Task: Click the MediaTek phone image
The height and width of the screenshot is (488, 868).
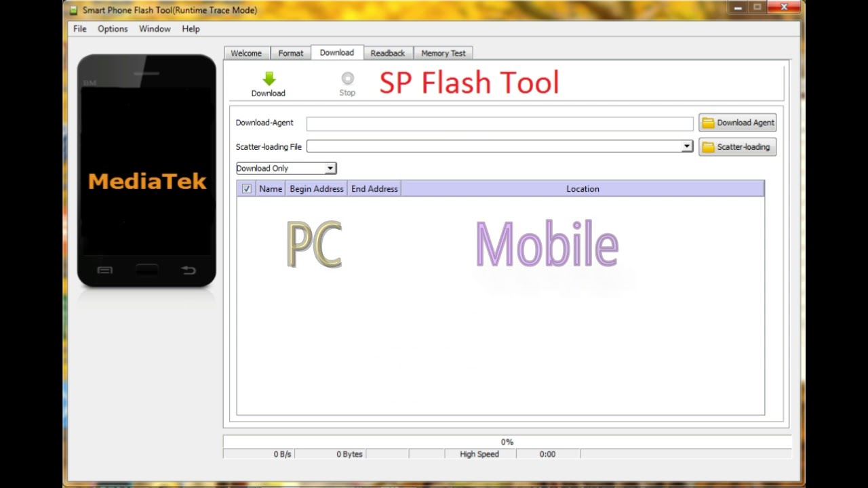Action: click(x=146, y=171)
